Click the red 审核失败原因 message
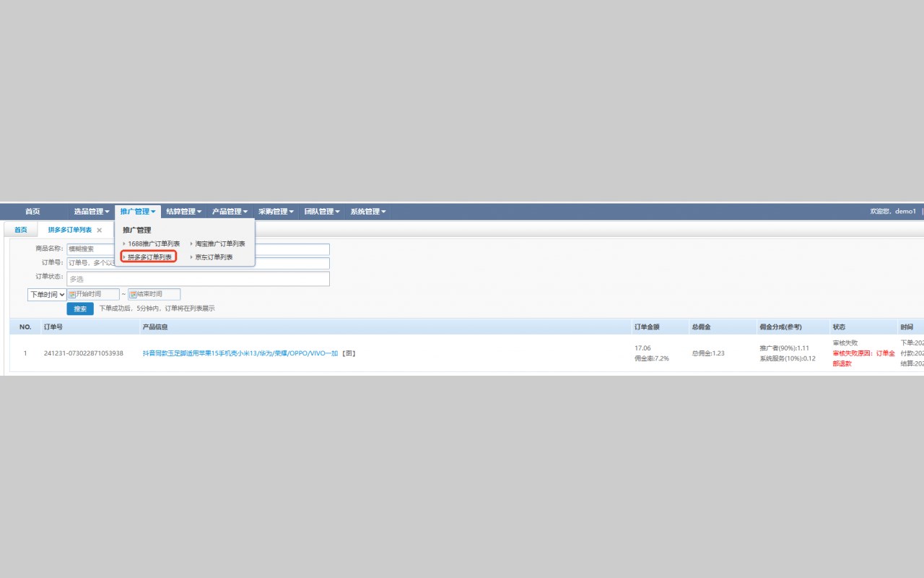This screenshot has width=924, height=578. (863, 358)
